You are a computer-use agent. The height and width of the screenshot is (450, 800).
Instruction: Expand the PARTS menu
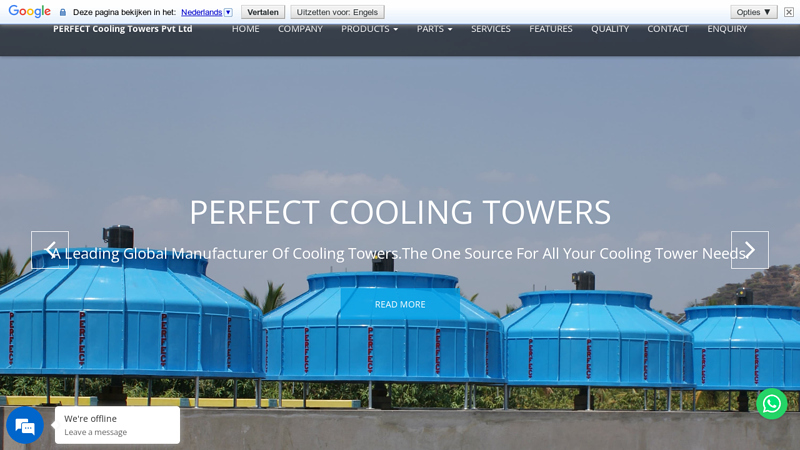434,29
